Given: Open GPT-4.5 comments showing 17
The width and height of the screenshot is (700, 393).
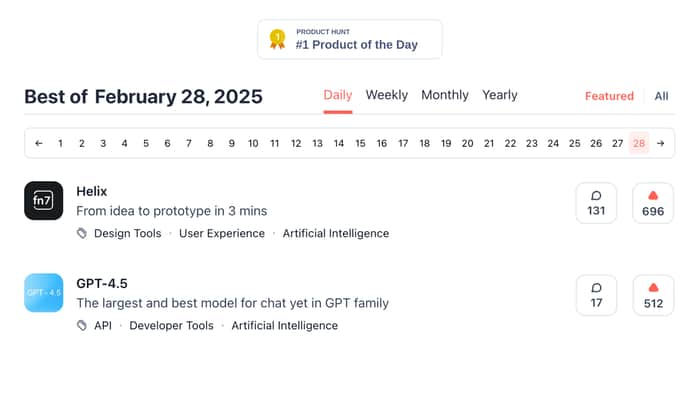Looking at the screenshot, I should tap(596, 295).
